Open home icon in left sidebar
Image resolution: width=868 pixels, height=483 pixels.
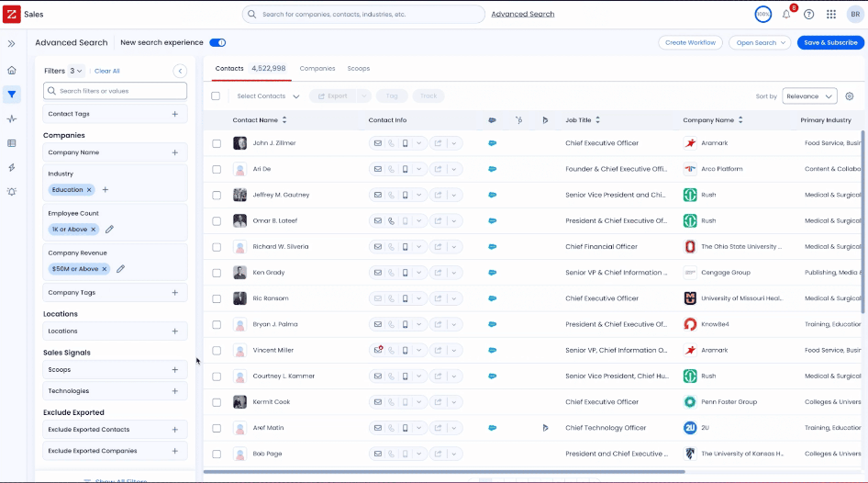pos(12,71)
